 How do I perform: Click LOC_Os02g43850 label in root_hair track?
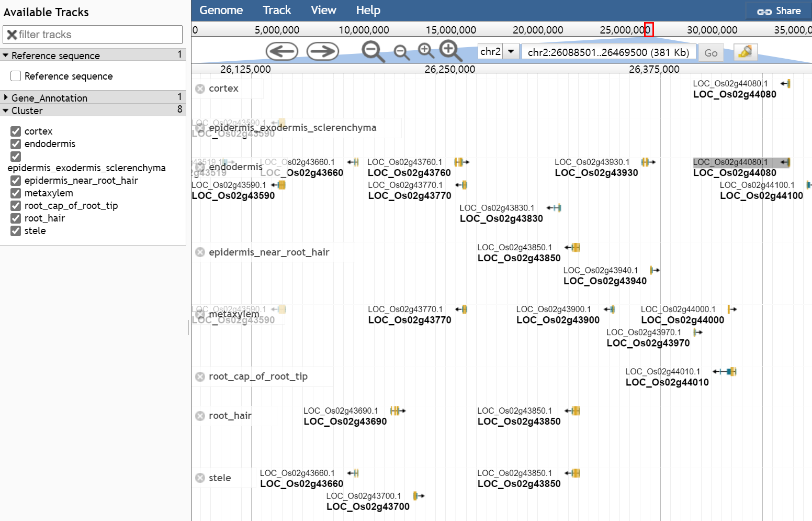coord(519,422)
